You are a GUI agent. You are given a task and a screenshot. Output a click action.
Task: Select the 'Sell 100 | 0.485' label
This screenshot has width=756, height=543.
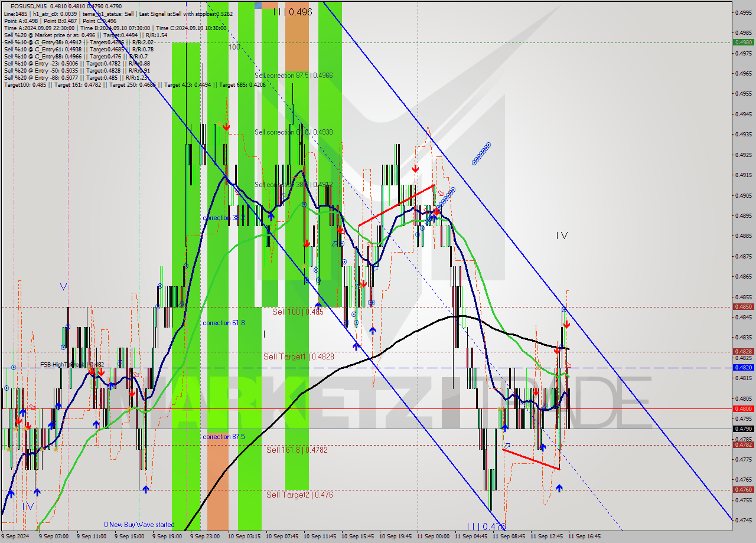pos(298,312)
